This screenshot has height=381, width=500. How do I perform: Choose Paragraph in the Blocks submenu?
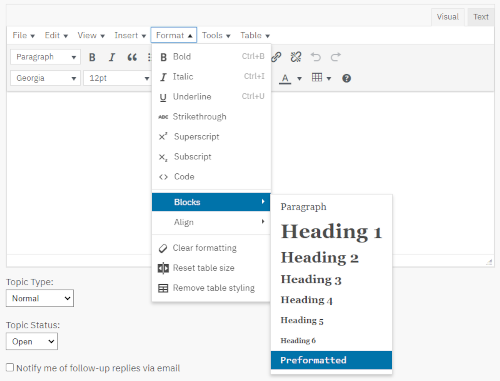point(331,207)
